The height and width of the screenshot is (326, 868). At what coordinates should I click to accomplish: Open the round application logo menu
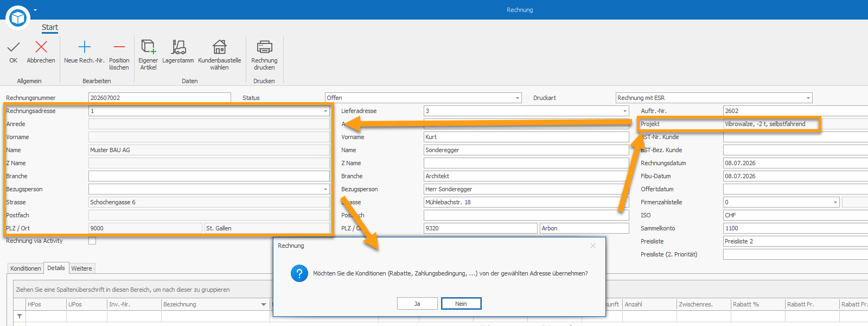[x=18, y=18]
